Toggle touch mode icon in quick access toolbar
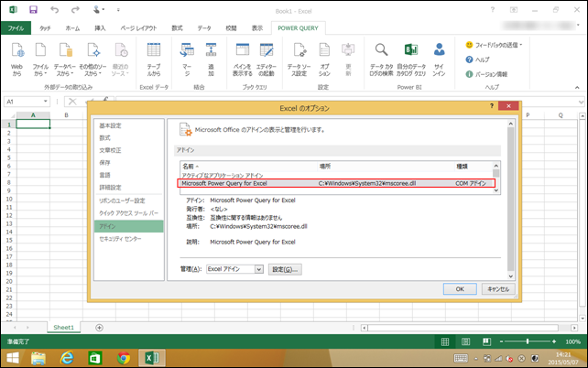 97,10
